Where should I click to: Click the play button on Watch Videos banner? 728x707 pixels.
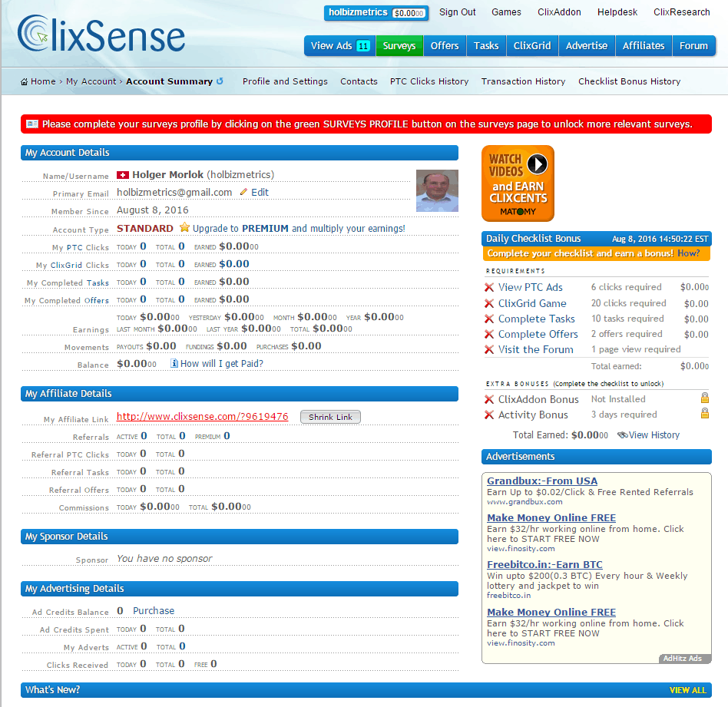pyautogui.click(x=538, y=164)
